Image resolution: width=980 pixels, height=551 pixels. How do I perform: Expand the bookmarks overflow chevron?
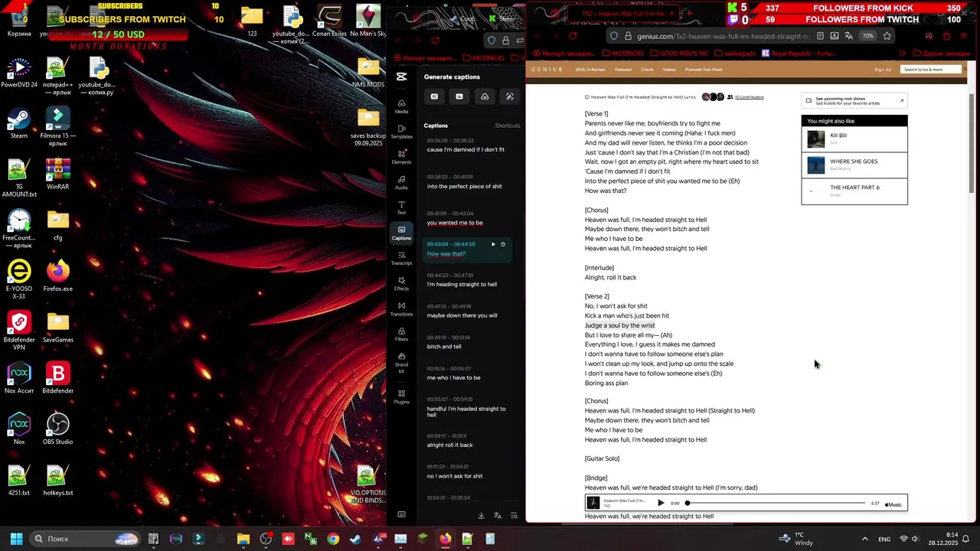[x=902, y=54]
